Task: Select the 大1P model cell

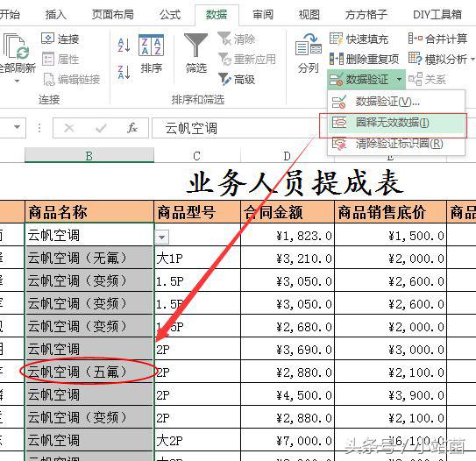Action: [197, 258]
